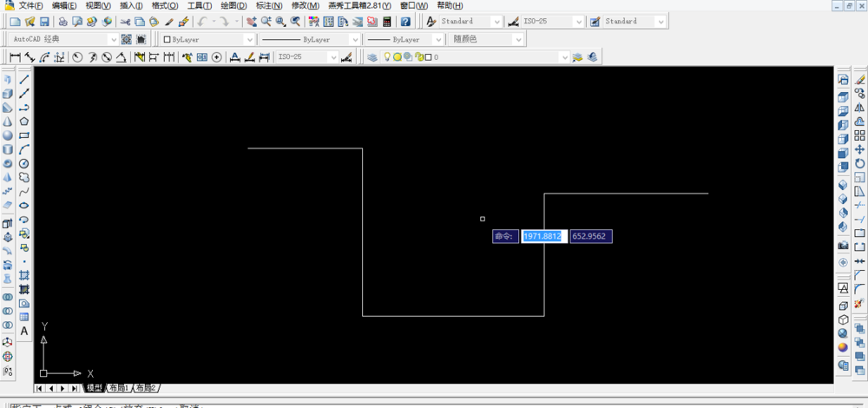This screenshot has height=408, width=868.
Task: Select the Array modify tool
Action: pyautogui.click(x=859, y=135)
